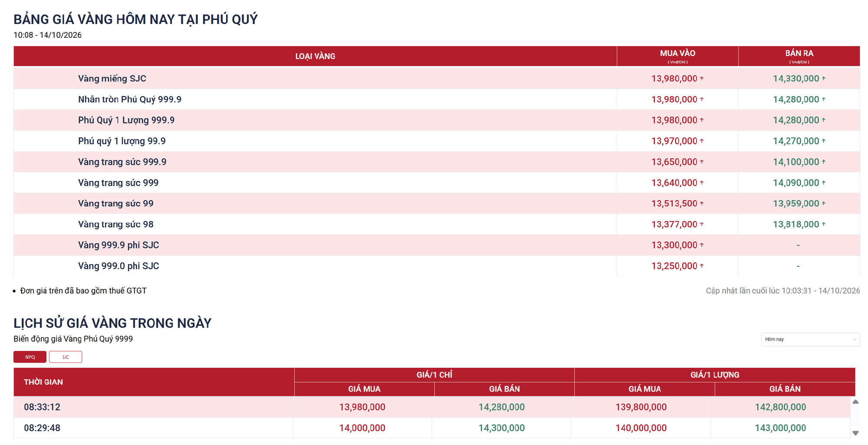Click the up arrow beside 13,650,000 buy price
Screen dimensions: 868x445
click(x=702, y=162)
